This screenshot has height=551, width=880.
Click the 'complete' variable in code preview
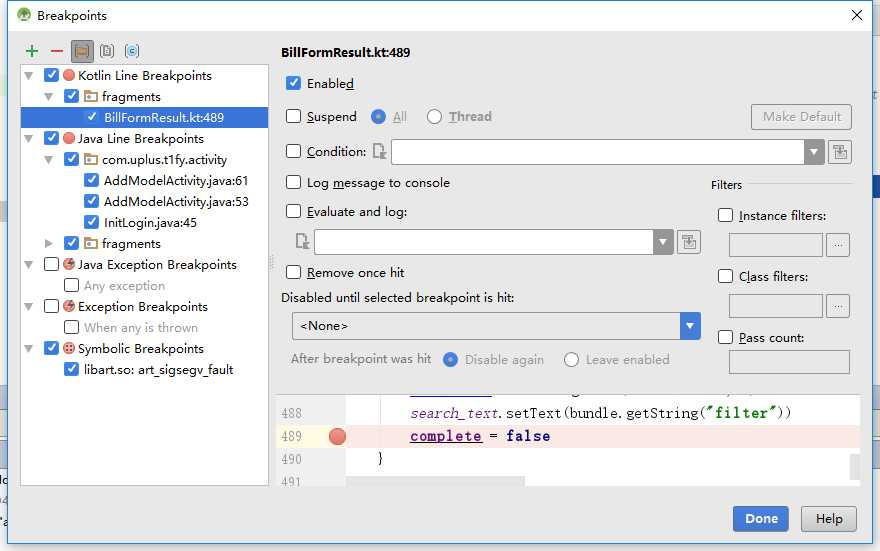446,436
